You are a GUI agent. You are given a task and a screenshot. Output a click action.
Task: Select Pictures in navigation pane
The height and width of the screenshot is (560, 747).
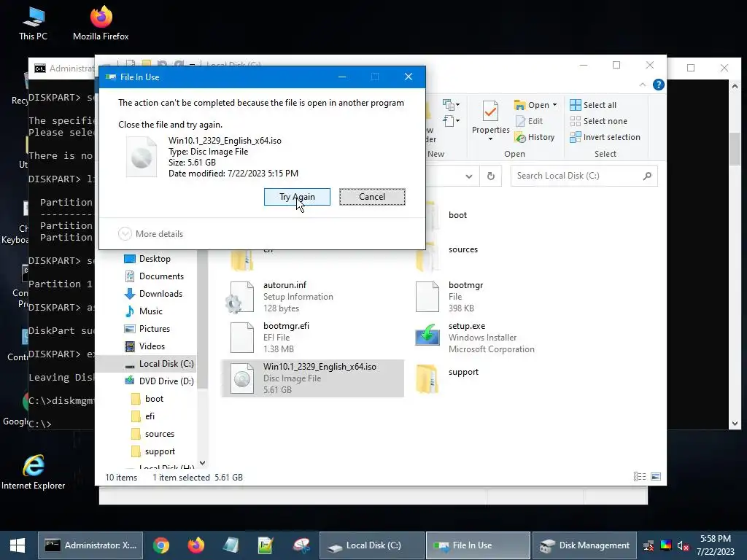click(x=147, y=329)
